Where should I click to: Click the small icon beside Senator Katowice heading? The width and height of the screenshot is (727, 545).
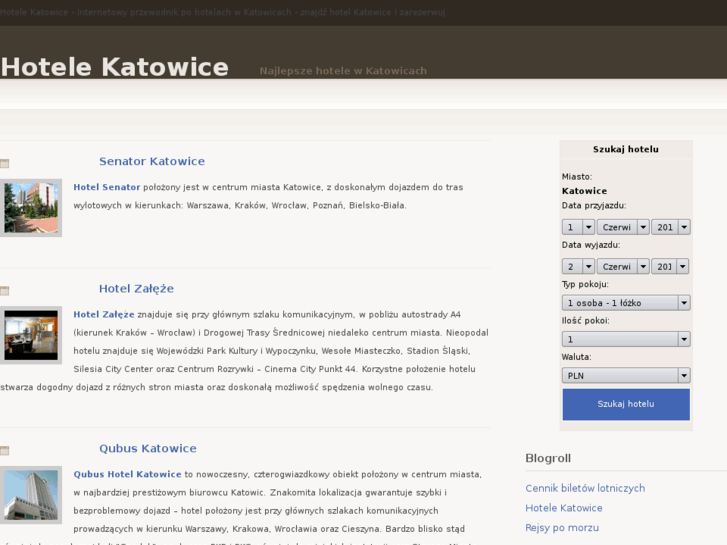coord(5,163)
